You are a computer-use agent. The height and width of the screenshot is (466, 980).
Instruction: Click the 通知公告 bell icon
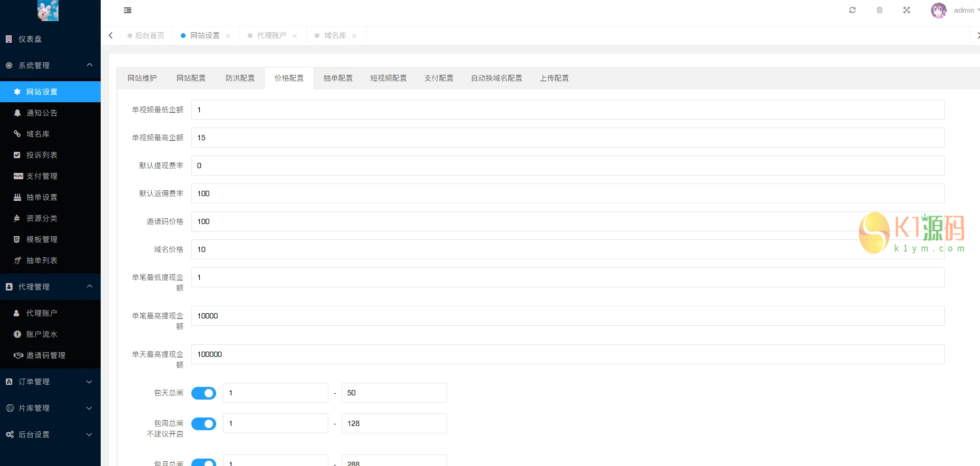click(17, 113)
